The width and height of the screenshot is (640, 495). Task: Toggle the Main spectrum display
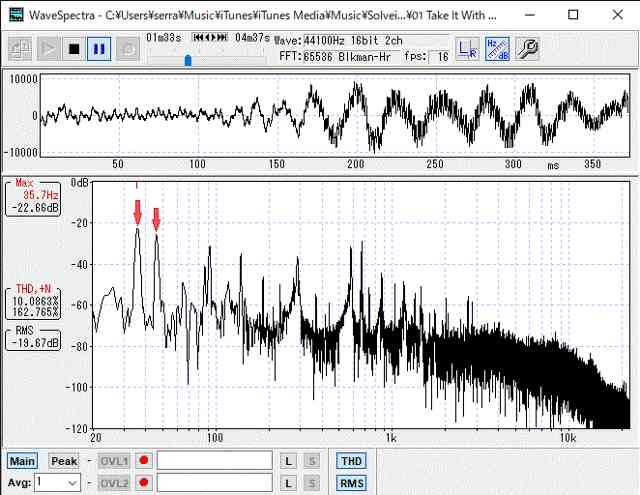tap(22, 461)
